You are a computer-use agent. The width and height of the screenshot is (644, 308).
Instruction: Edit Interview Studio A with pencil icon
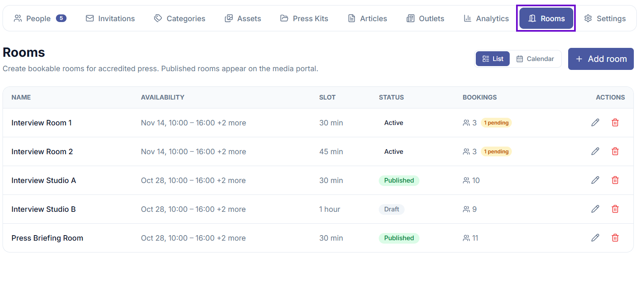pyautogui.click(x=595, y=180)
